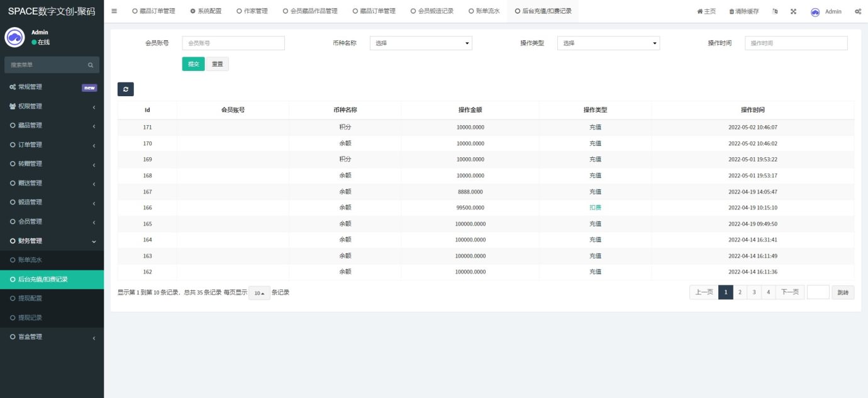The height and width of the screenshot is (398, 868).
Task: Enter fullscreen with the expand arrows icon
Action: click(793, 11)
